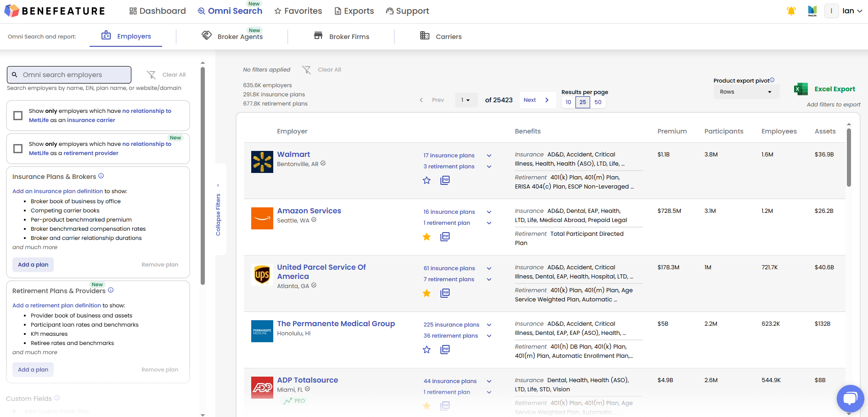Open the notifications bell
Viewport: 868px width, 417px height.
click(791, 11)
